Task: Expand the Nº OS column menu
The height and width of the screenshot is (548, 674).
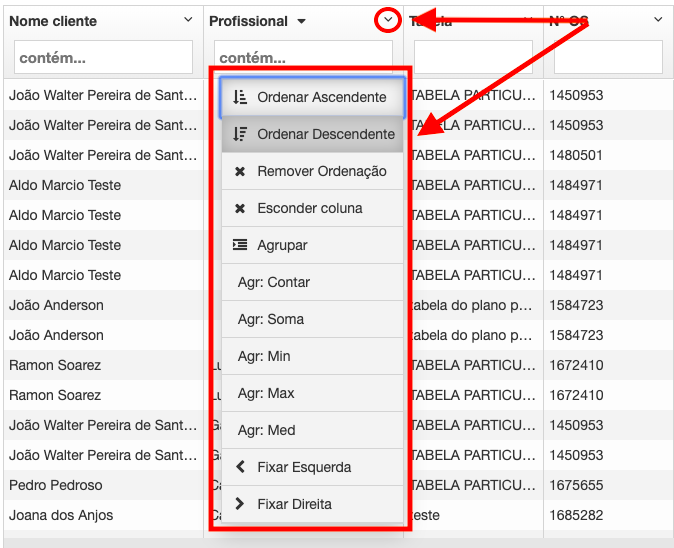Action: pyautogui.click(x=657, y=20)
